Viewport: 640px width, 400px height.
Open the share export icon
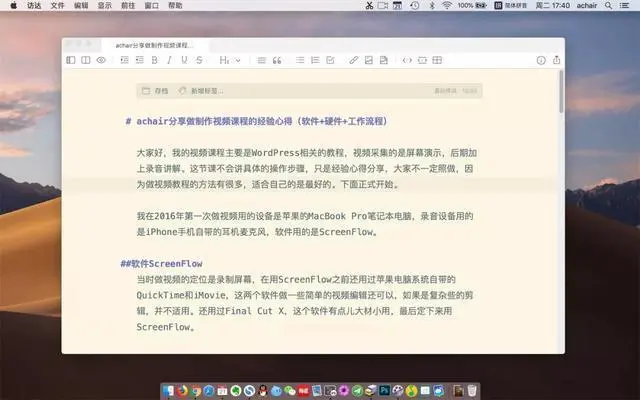tap(556, 60)
